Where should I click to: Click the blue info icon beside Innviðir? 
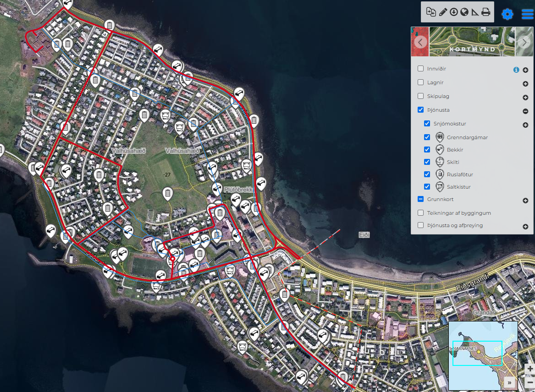(516, 70)
